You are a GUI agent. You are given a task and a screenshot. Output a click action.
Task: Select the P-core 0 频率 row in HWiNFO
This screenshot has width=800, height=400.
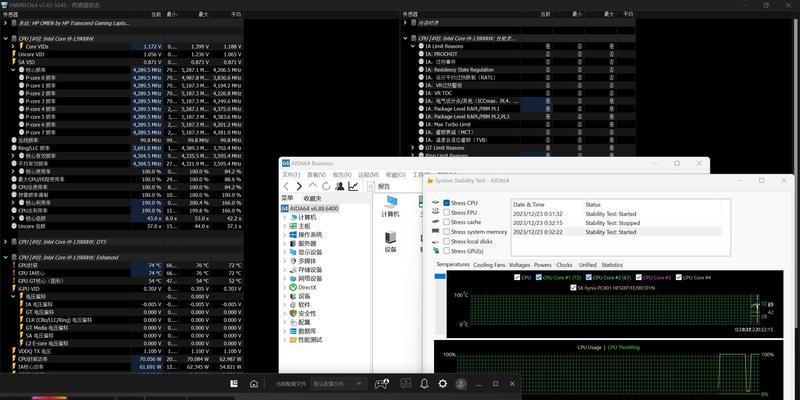tap(122, 78)
